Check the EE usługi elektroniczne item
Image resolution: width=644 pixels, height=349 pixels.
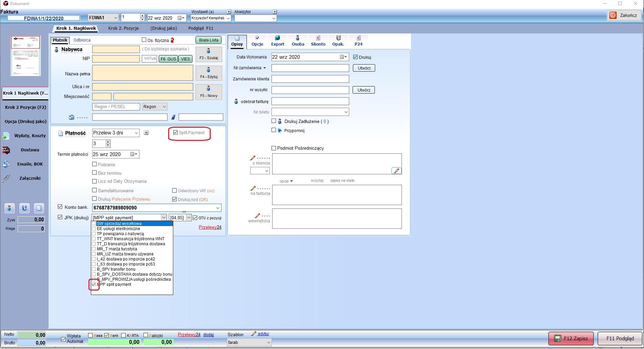click(94, 229)
